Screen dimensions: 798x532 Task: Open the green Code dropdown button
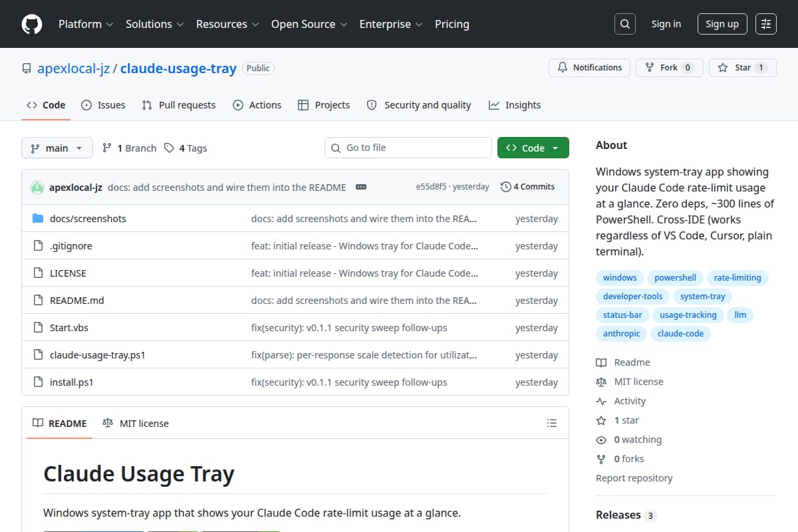pos(533,148)
